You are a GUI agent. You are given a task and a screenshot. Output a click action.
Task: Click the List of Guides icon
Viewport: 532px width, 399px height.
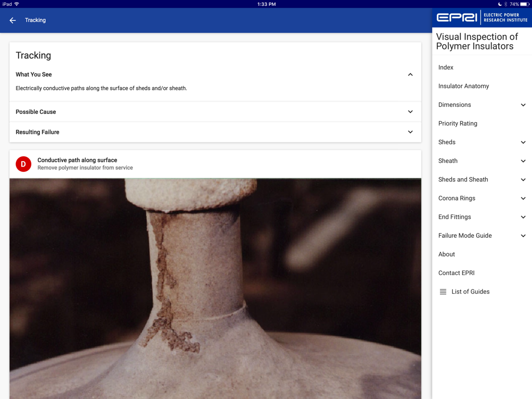click(x=443, y=292)
